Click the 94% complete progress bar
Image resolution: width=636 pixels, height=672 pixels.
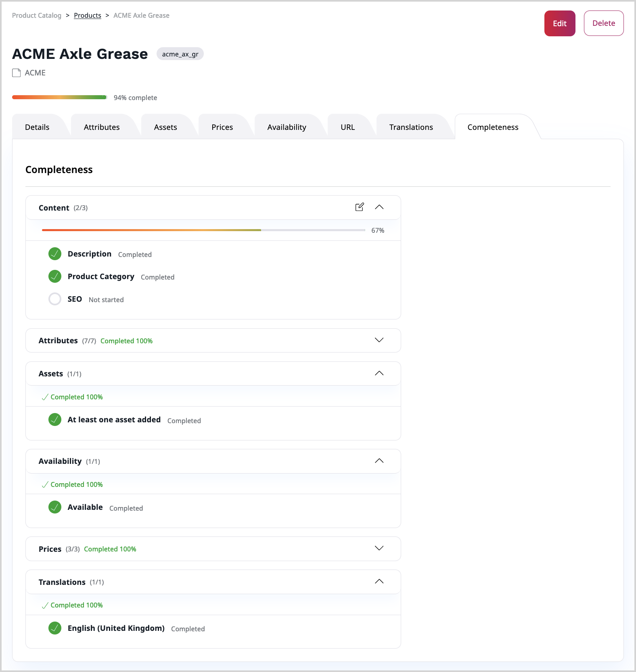59,97
